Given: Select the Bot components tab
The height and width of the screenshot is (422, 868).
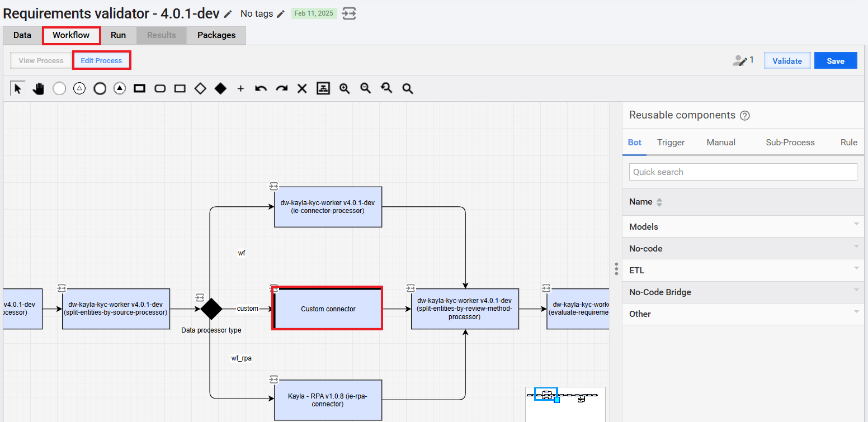Looking at the screenshot, I should pos(635,143).
